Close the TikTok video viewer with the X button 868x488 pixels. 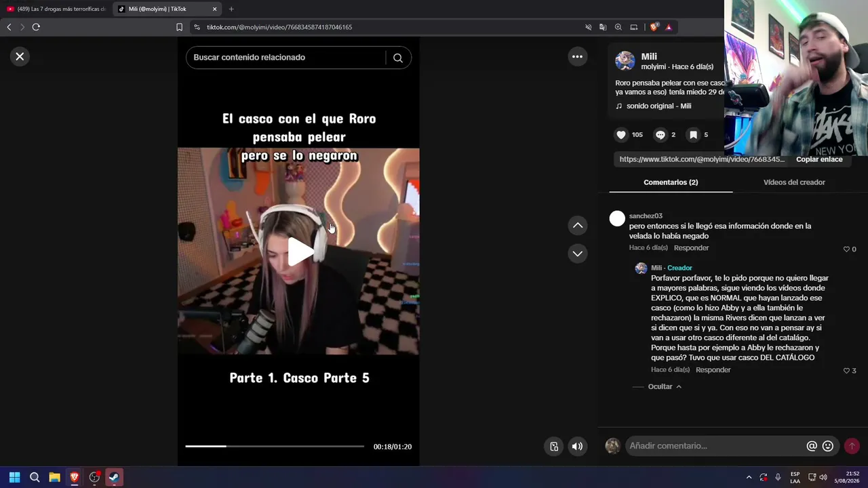20,57
